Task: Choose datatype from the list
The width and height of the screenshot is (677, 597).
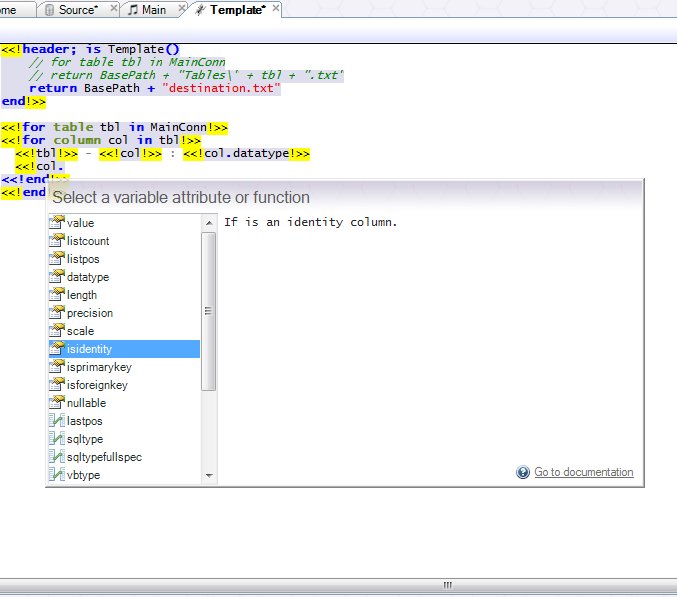Action: pyautogui.click(x=124, y=277)
